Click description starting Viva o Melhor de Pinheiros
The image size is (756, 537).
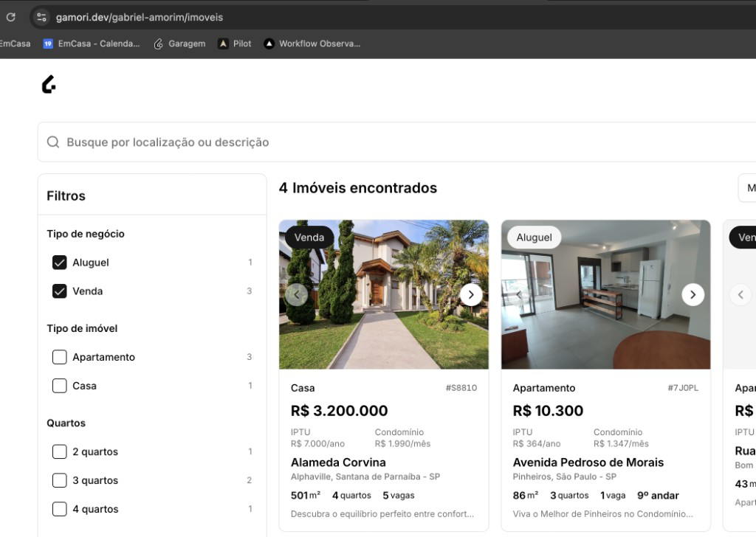click(x=603, y=514)
